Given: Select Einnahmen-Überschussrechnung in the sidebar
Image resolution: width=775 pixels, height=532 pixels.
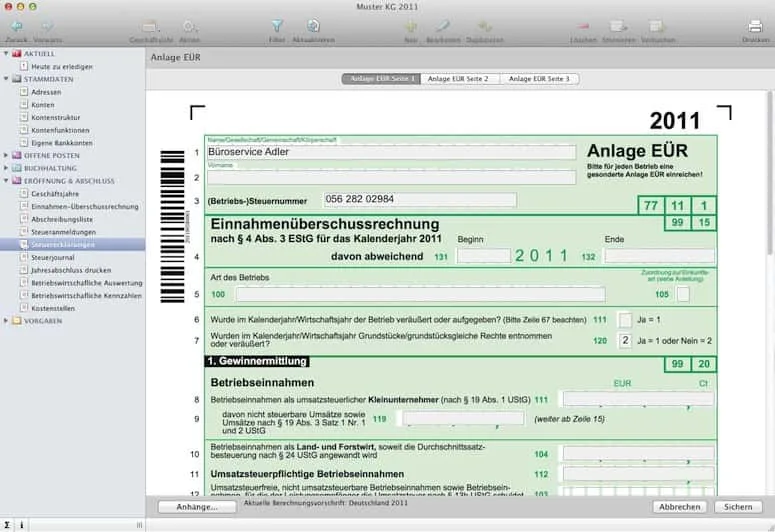Looking at the screenshot, I should coord(85,207).
